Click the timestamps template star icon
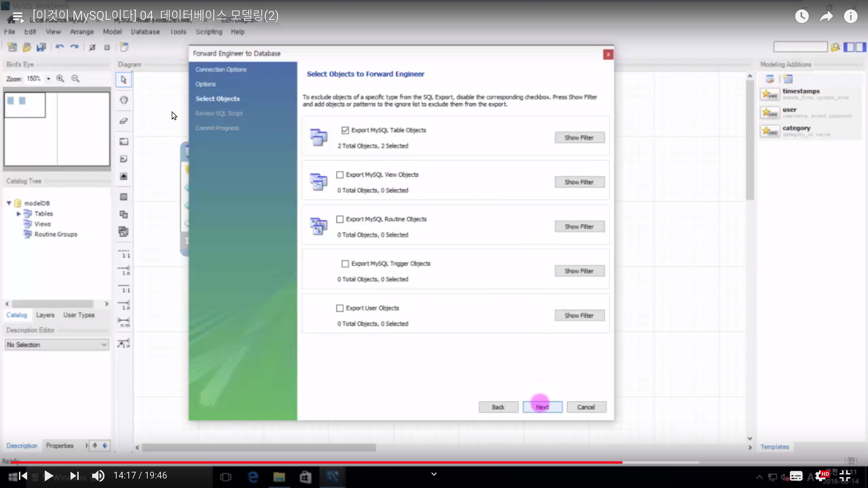 click(770, 94)
